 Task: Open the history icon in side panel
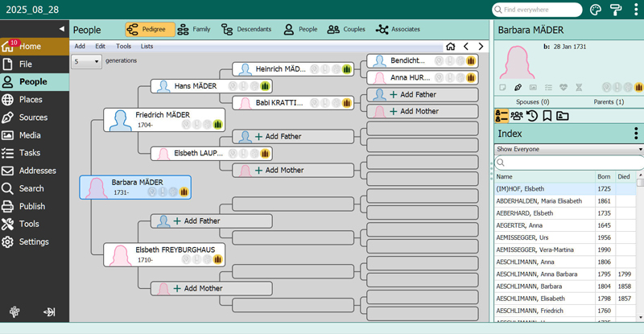[x=532, y=116]
